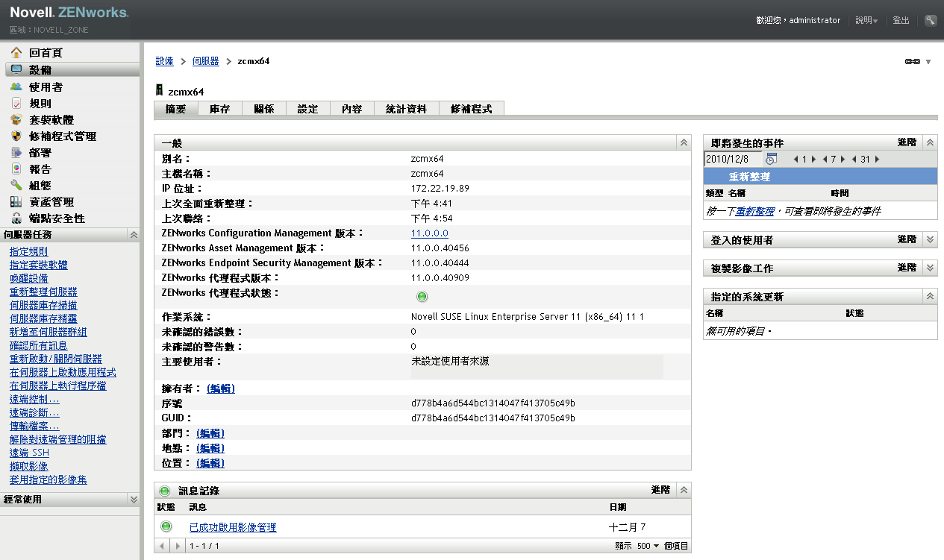This screenshot has width=944, height=560.
Task: Advance one day with right arrow by 1
Action: 814,159
